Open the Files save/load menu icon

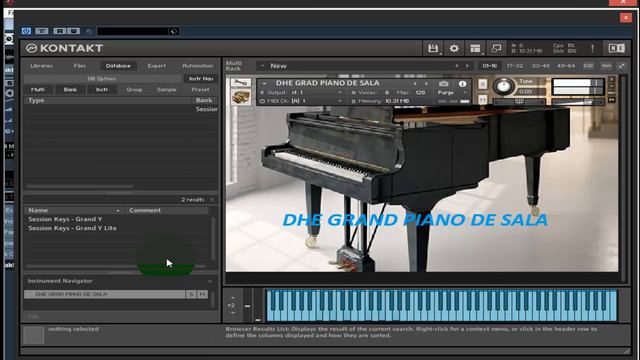pyautogui.click(x=433, y=48)
